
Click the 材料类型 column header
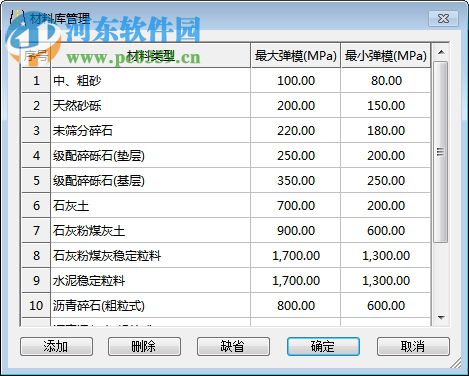[150, 56]
